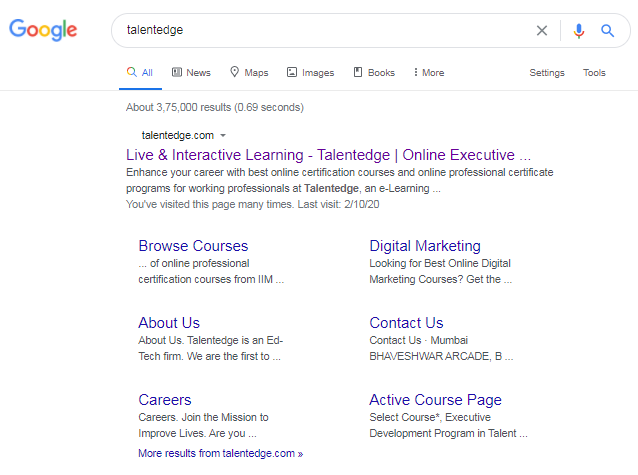Screen dimensions: 638x475
Task: Open the Digital Marketing sitelink
Action: tap(425, 246)
